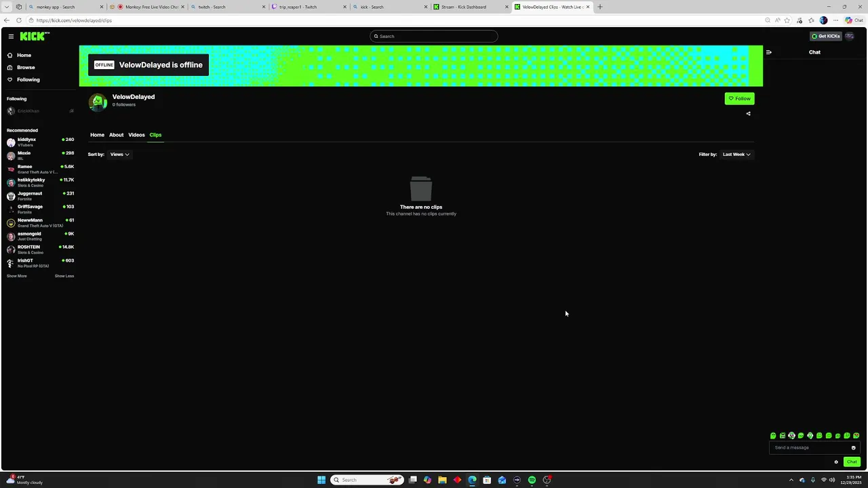
Task: Open ROSHTEIN recommended channel
Action: 40,249
